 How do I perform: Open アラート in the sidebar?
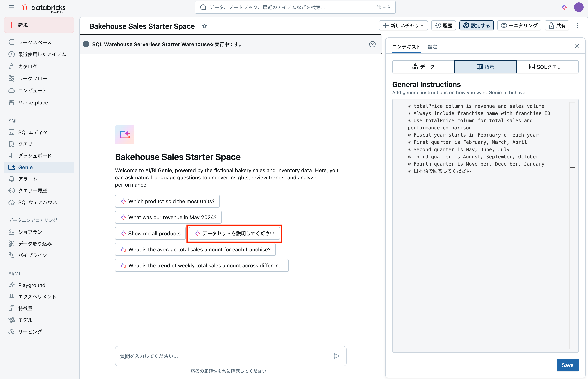39,179
